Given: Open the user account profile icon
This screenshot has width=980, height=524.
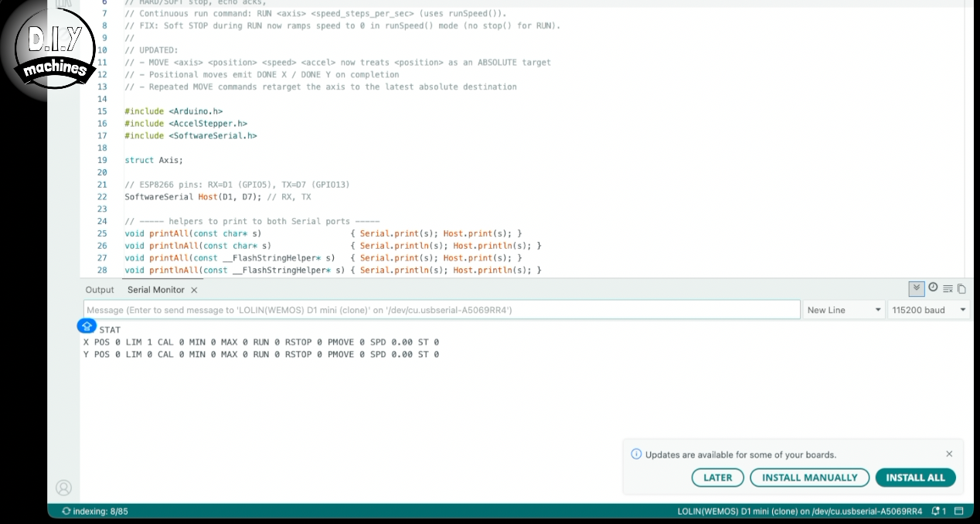Looking at the screenshot, I should 64,488.
